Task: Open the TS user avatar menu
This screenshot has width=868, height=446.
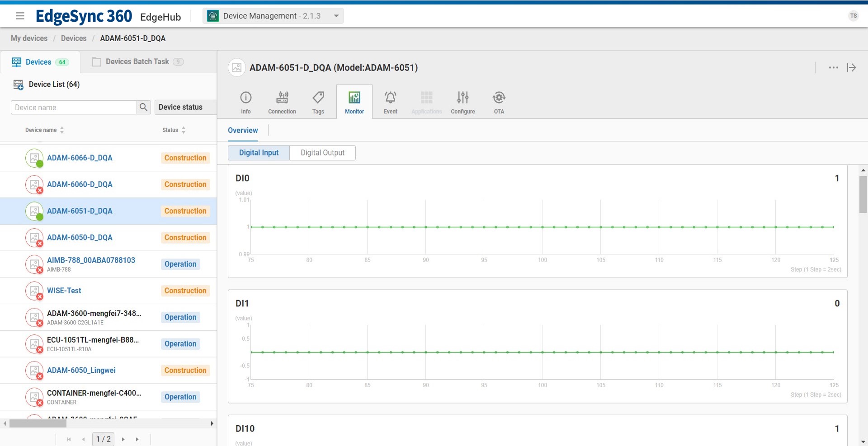Action: point(853,16)
